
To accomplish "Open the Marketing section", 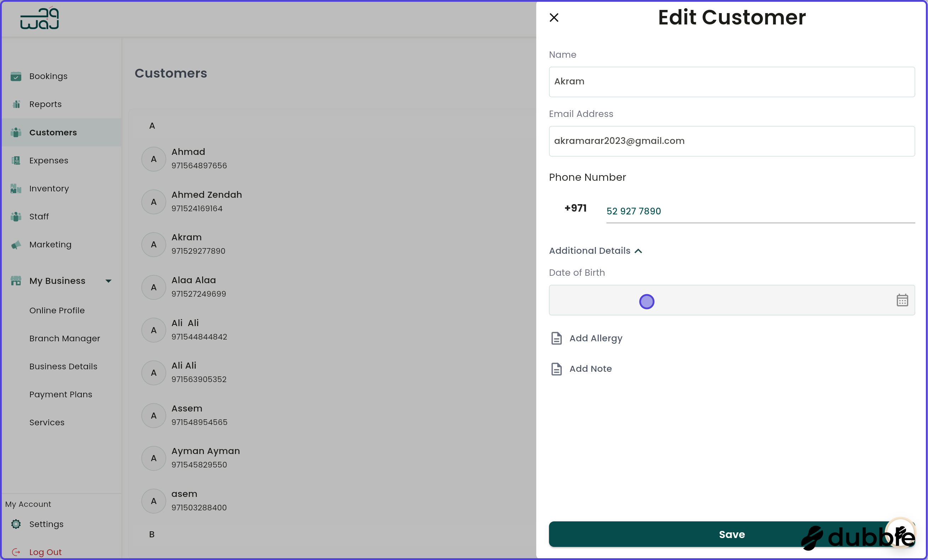I will click(x=50, y=245).
